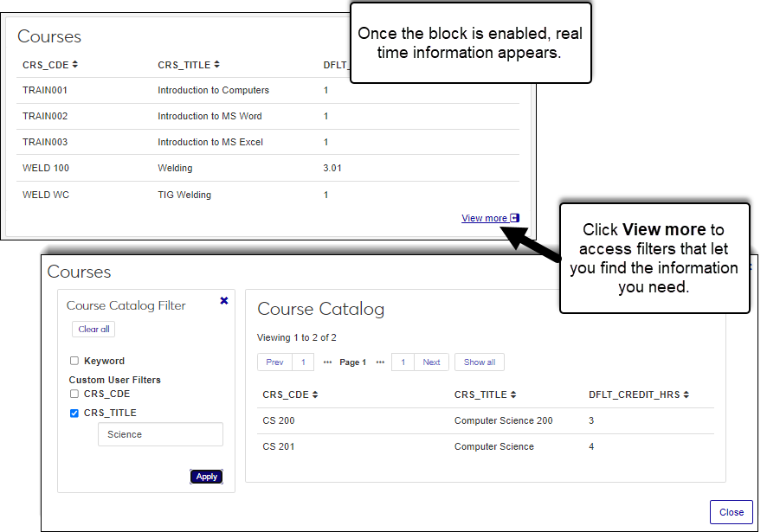Select the WELD WC course code
Image resolution: width=767 pixels, height=532 pixels.
(46, 195)
